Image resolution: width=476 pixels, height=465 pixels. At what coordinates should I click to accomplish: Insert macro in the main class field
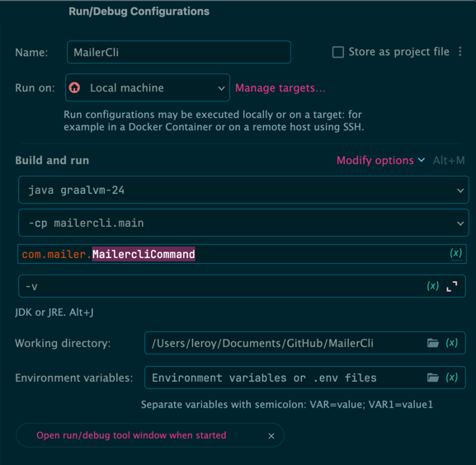[x=456, y=253]
